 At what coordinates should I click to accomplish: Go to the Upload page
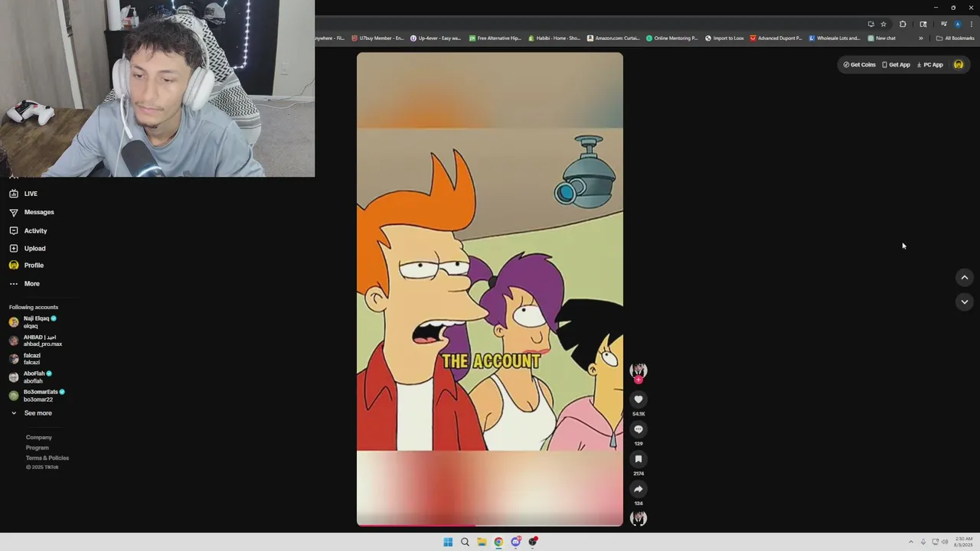[x=27, y=248]
